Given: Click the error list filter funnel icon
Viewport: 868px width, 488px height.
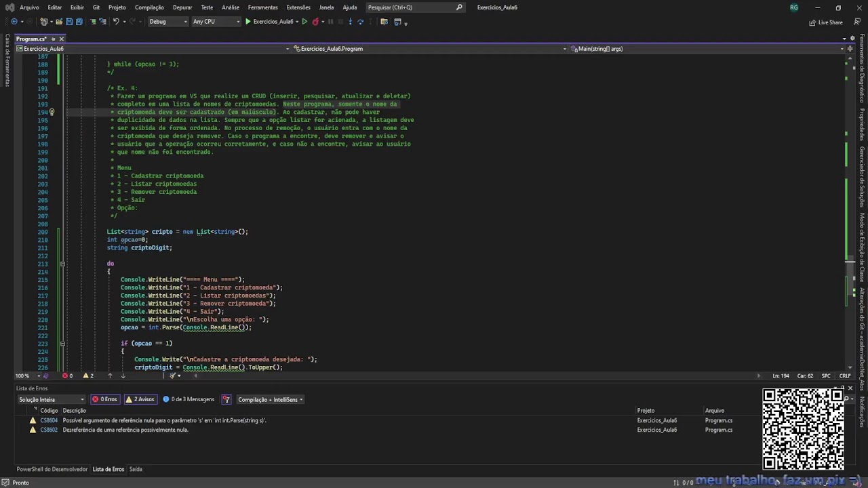Looking at the screenshot, I should [x=226, y=399].
